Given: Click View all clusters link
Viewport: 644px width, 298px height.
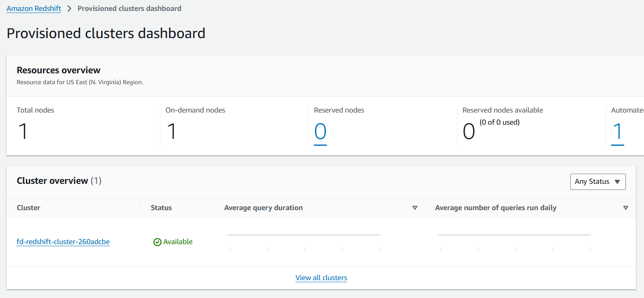Looking at the screenshot, I should point(321,278).
